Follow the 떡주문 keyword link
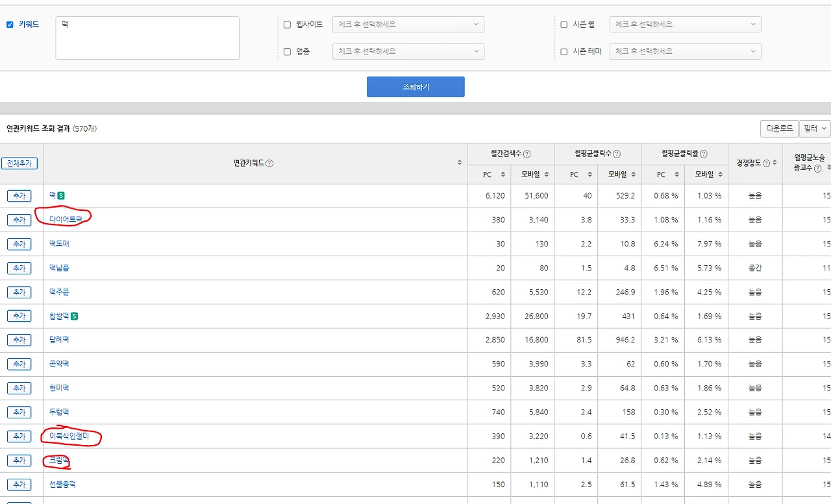The height and width of the screenshot is (504, 831). [x=59, y=292]
